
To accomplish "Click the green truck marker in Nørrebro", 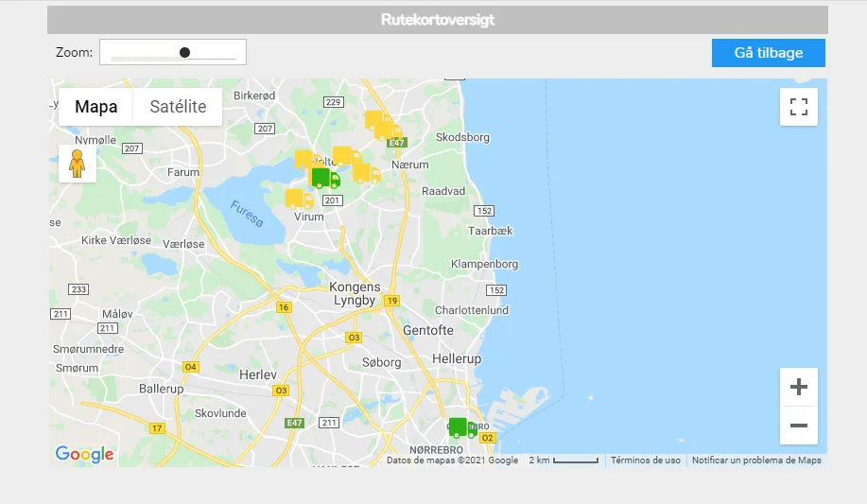I will pos(460,427).
